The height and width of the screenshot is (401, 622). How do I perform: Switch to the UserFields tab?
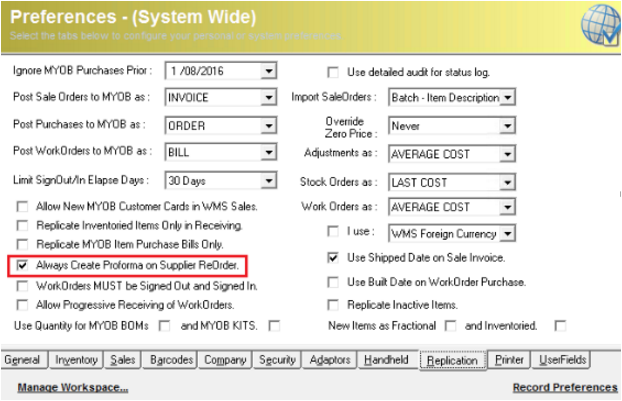coord(562,360)
